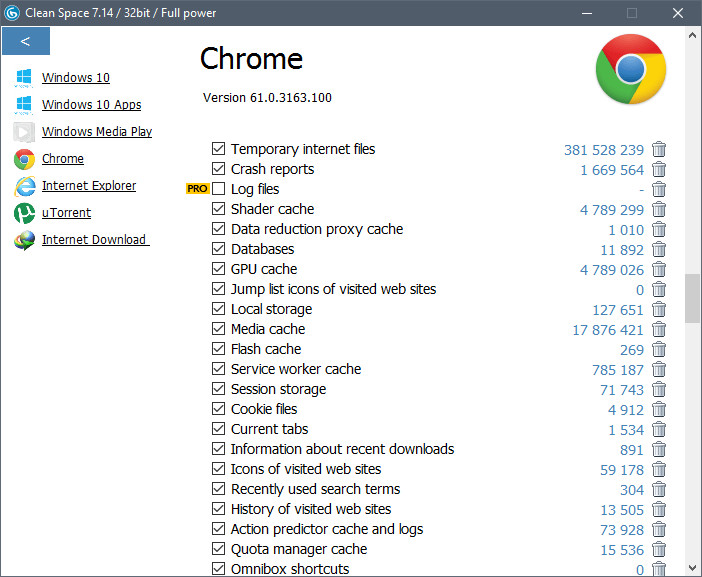Enable the Log files checkbox

pyautogui.click(x=218, y=188)
